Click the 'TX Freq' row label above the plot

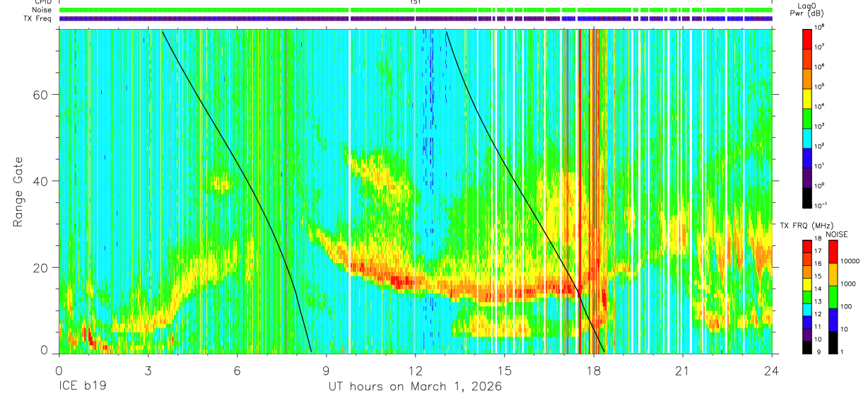coord(38,18)
